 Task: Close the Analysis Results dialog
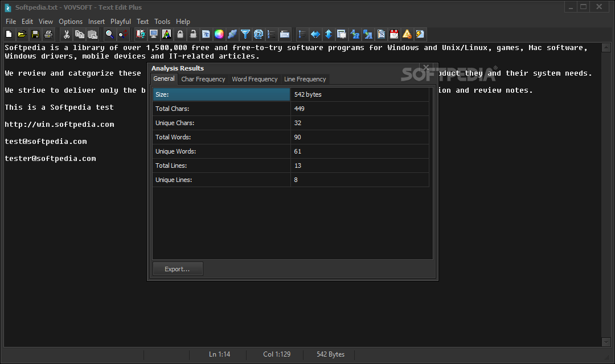click(x=426, y=67)
